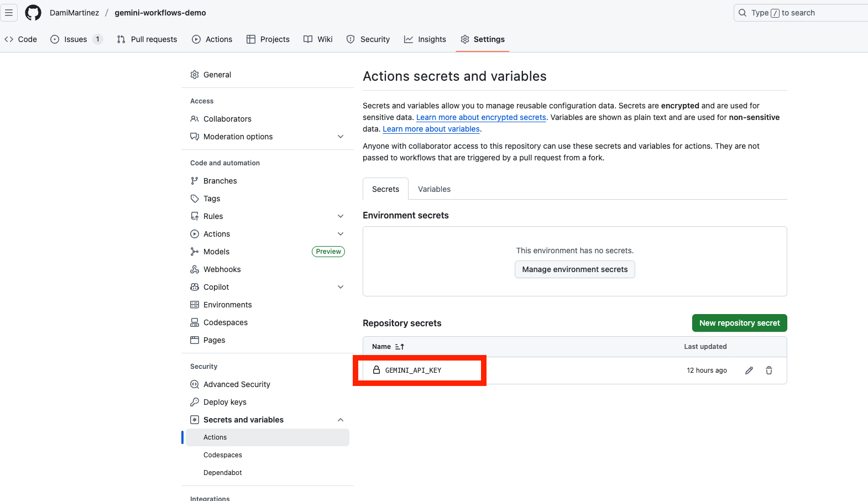
Task: Open the Security repository tab
Action: click(x=368, y=39)
